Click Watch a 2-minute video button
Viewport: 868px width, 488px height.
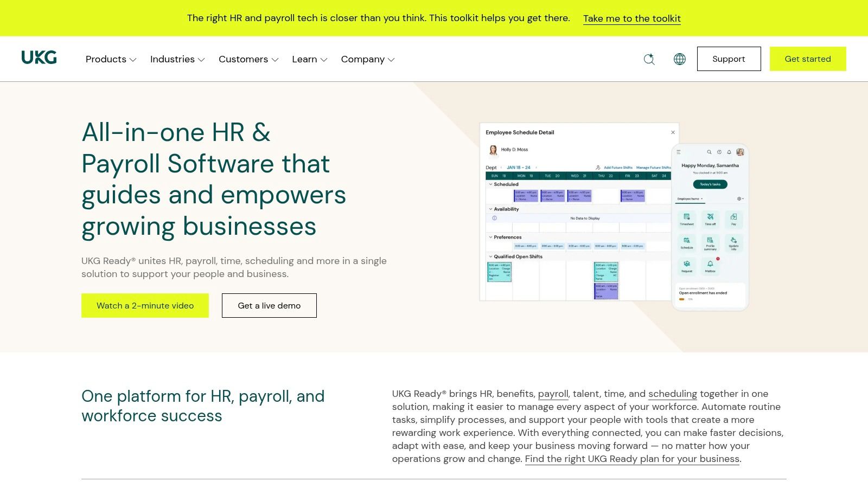(145, 306)
